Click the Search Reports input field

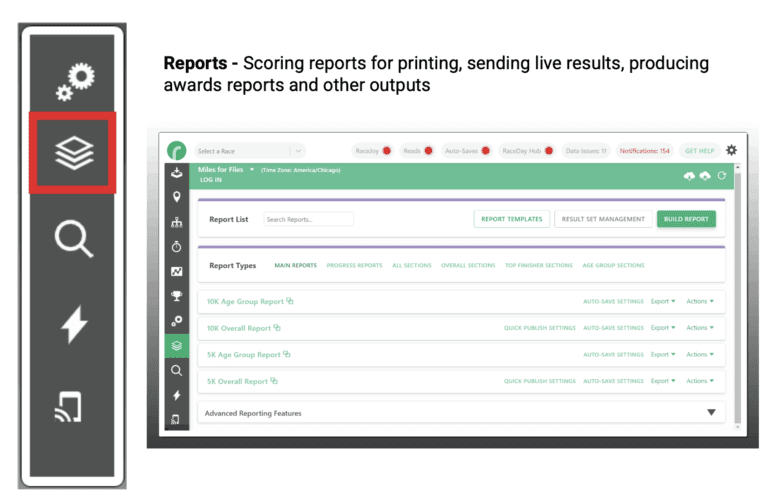point(308,219)
